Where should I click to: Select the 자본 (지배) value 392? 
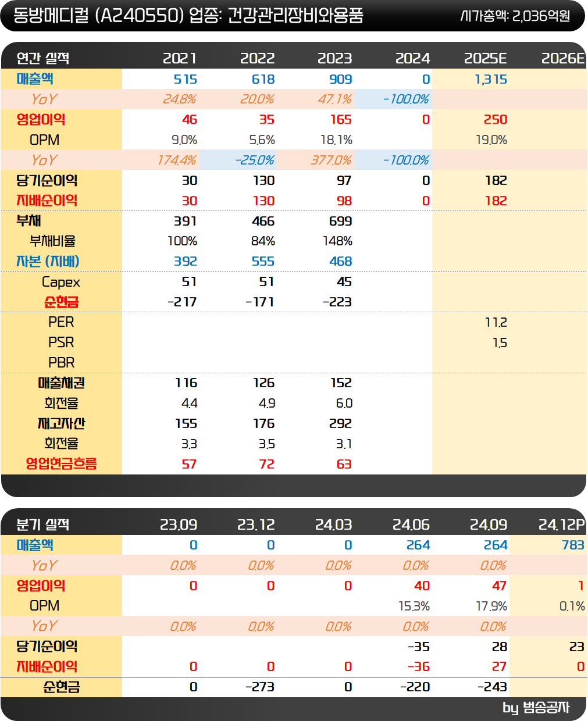[186, 262]
